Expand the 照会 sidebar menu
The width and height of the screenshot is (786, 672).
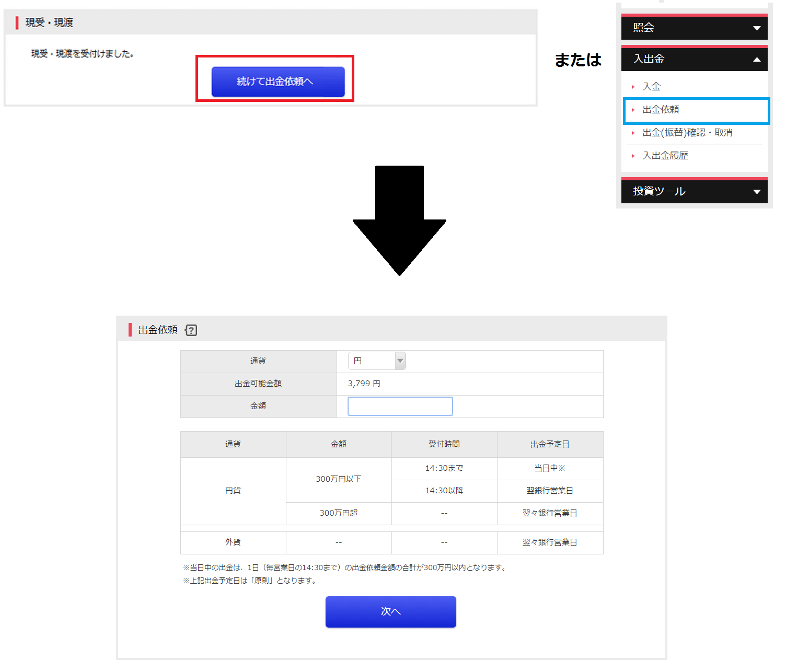pos(694,28)
